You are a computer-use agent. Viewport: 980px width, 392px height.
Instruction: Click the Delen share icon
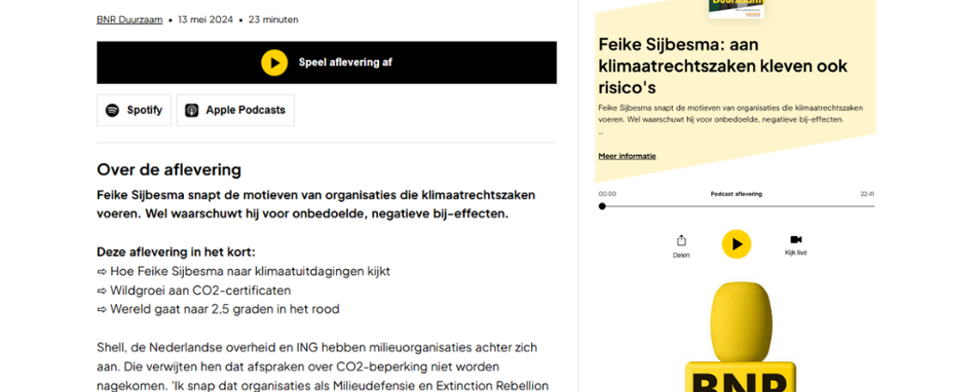681,241
